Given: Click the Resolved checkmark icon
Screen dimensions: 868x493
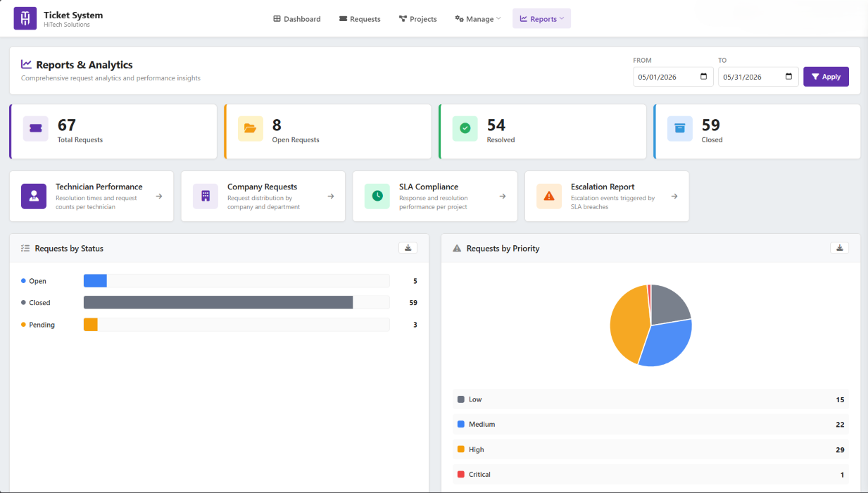Looking at the screenshot, I should tap(465, 129).
